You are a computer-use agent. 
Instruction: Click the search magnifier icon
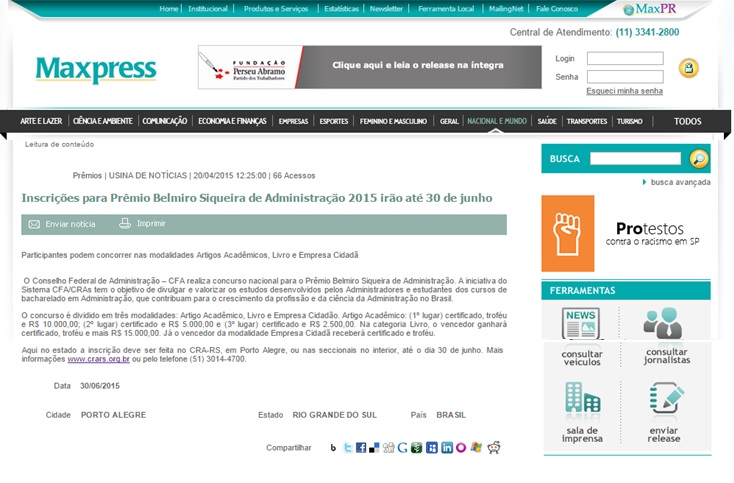pos(699,159)
